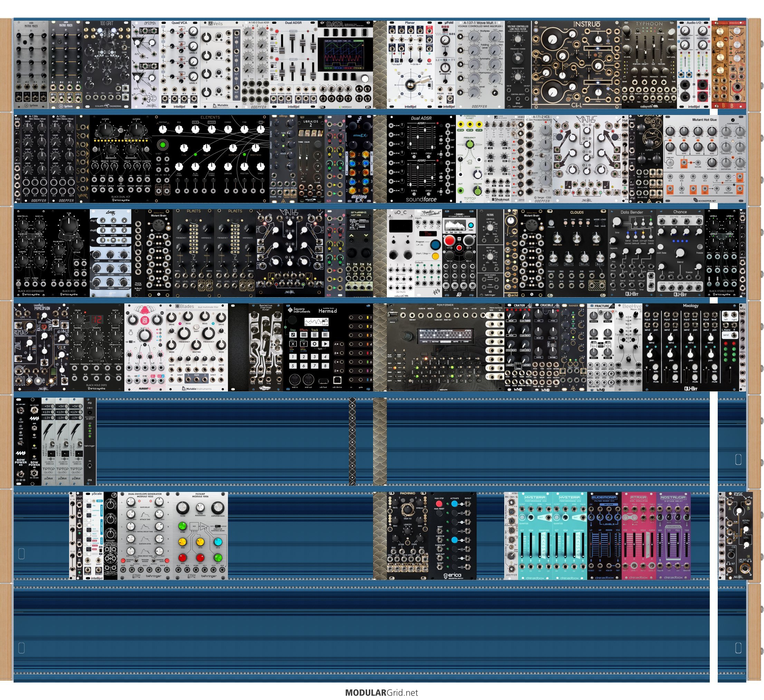The width and height of the screenshot is (764, 700).
Task: Select the Row Power 40 module
Action: pyautogui.click(x=35, y=442)
